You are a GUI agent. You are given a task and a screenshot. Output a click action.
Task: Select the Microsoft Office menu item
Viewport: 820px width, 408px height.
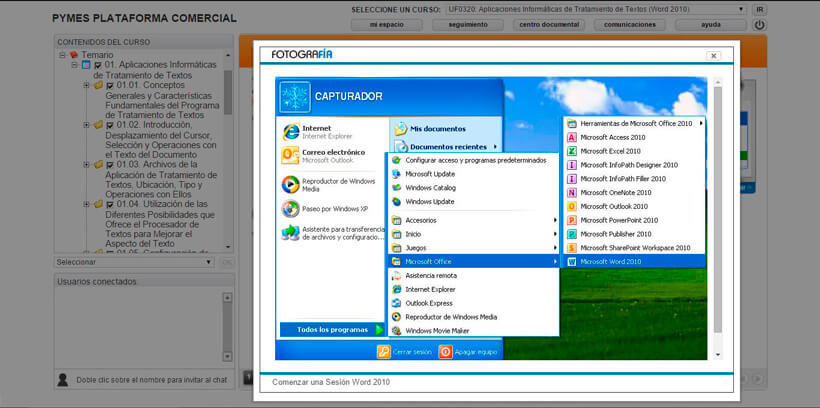click(475, 262)
